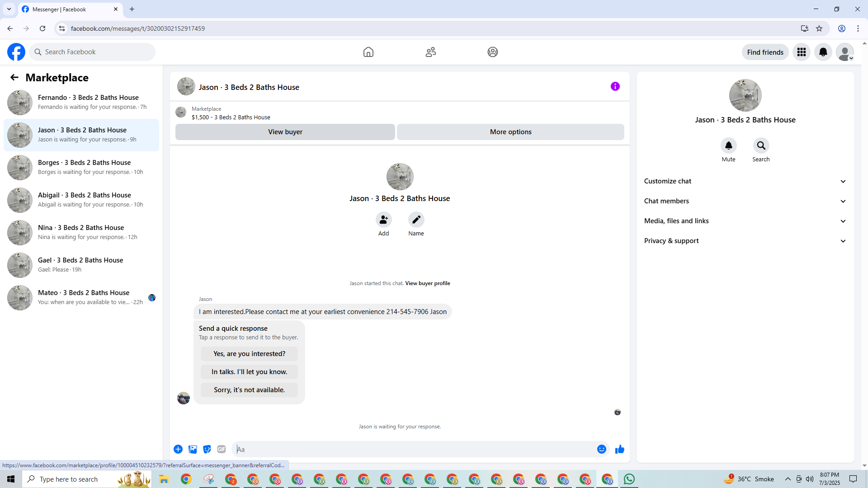Click the purple conversation info icon

(x=615, y=86)
